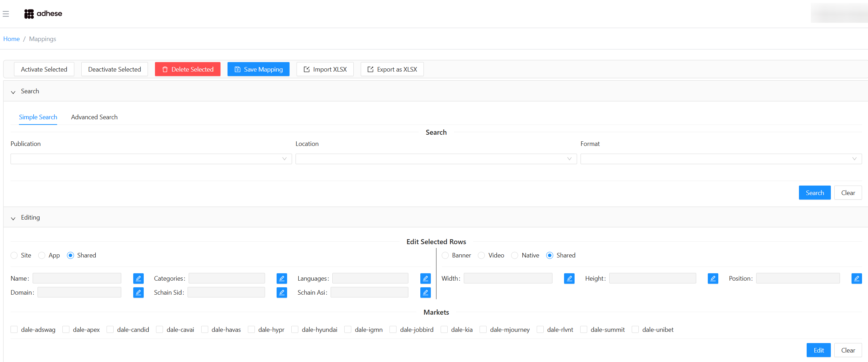
Task: Expand the Format dropdown
Action: (x=721, y=159)
